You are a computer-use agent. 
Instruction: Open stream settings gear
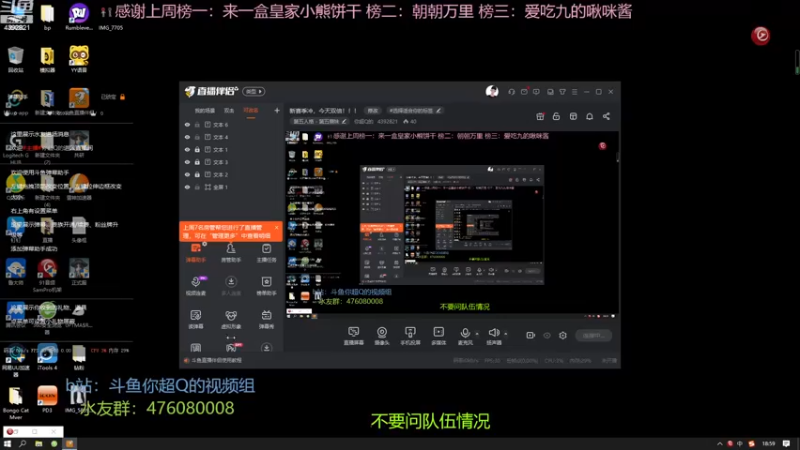point(563,335)
